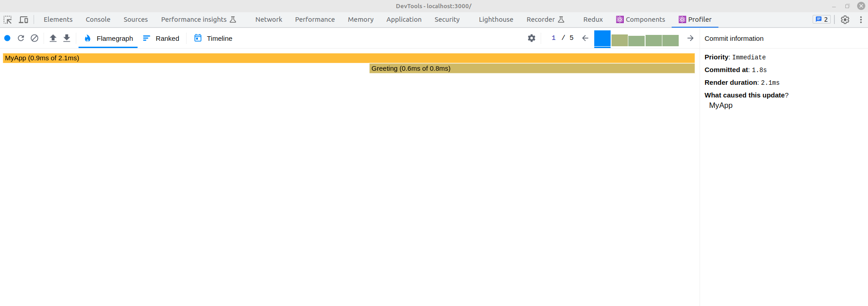868x306 pixels.
Task: Open the DevTools three-dot menu
Action: (861, 19)
